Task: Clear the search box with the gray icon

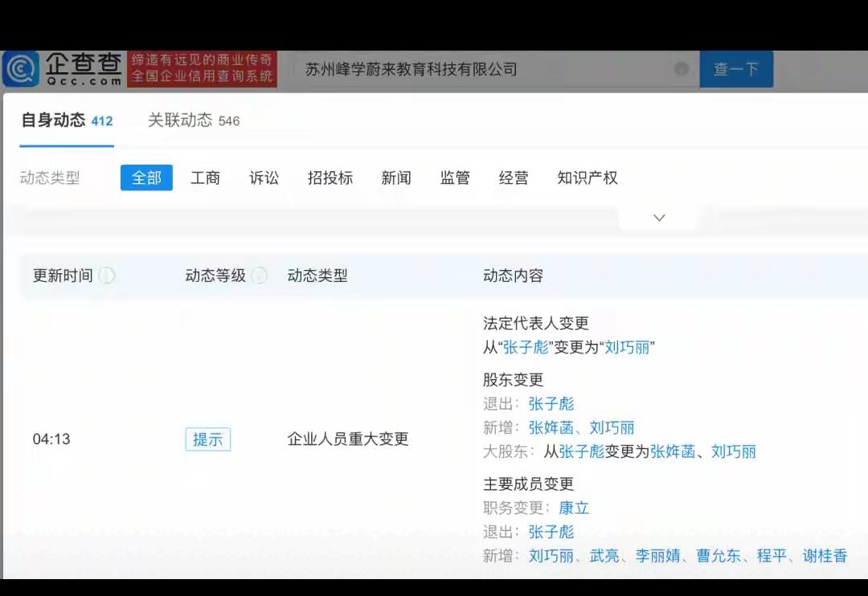Action: (682, 68)
